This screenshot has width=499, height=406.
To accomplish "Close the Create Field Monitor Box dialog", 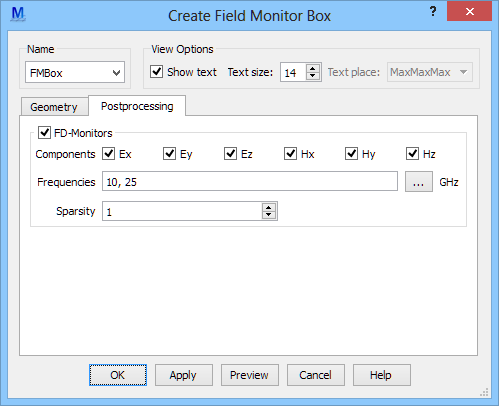I will 469,12.
